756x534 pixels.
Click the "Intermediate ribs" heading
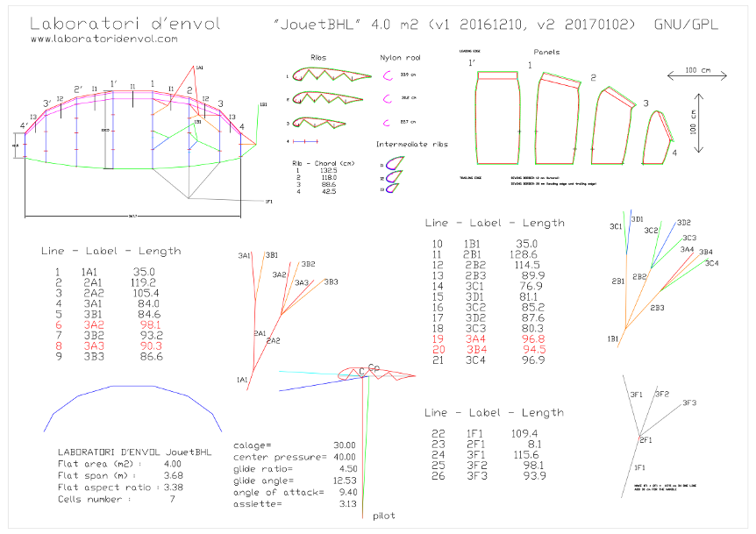(x=411, y=144)
